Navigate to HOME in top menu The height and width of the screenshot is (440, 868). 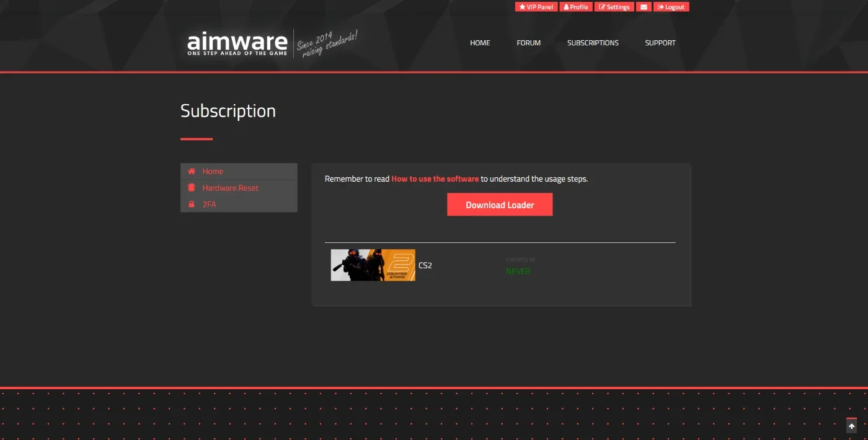tap(480, 43)
